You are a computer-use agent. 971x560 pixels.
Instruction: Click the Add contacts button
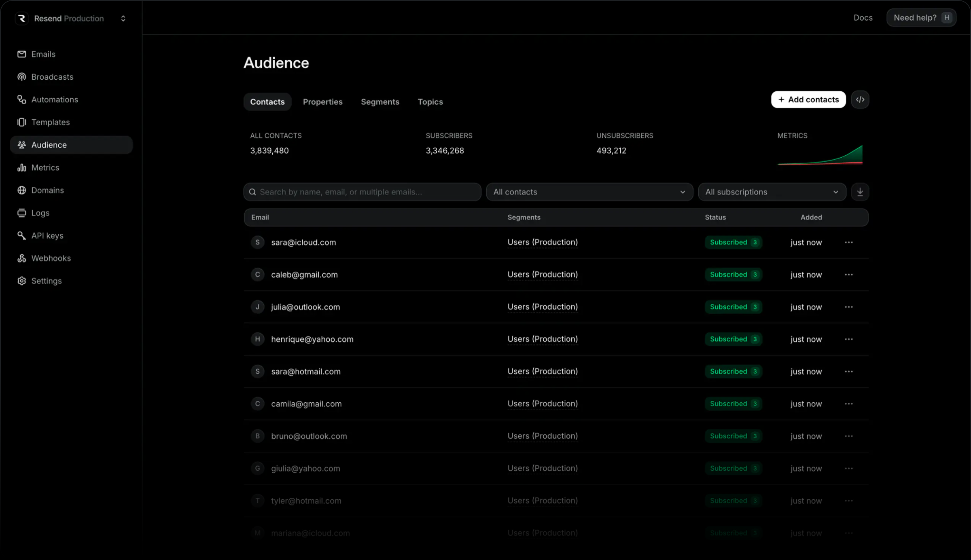click(x=808, y=99)
